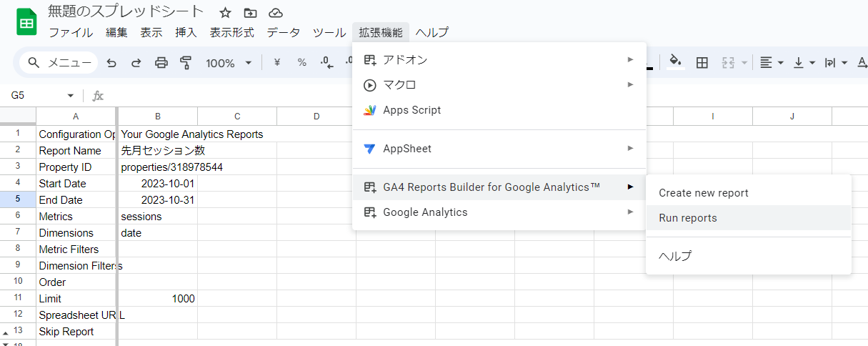Select column B header
The image size is (868, 346).
click(158, 117)
